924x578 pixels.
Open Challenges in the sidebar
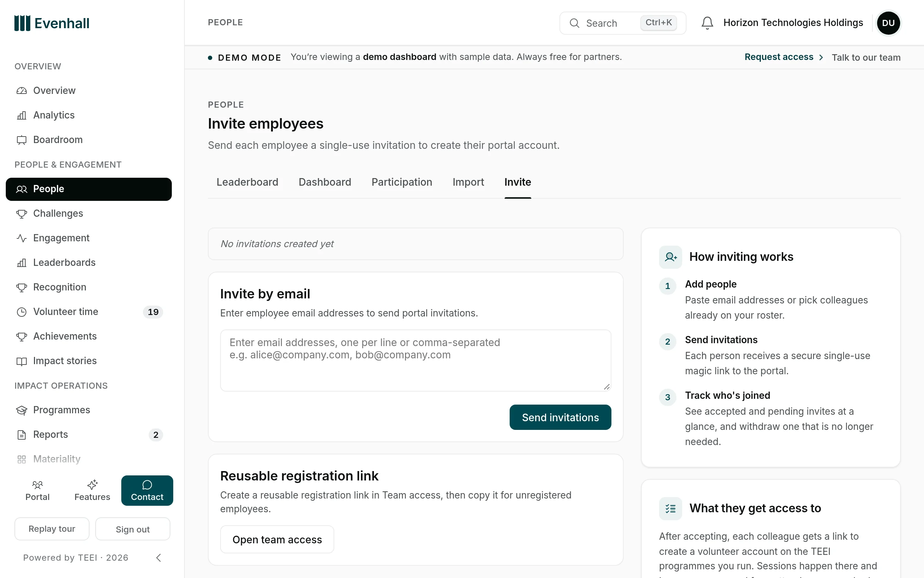(x=88, y=213)
